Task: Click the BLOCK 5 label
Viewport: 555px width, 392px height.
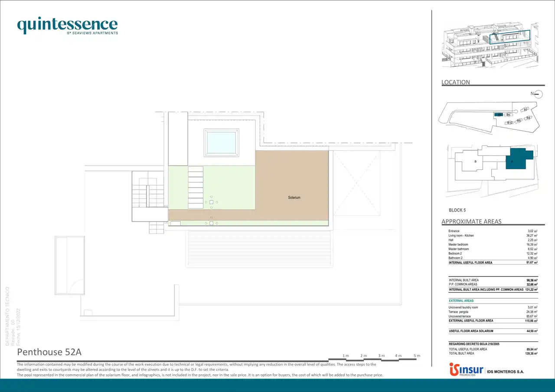Action: click(x=457, y=210)
